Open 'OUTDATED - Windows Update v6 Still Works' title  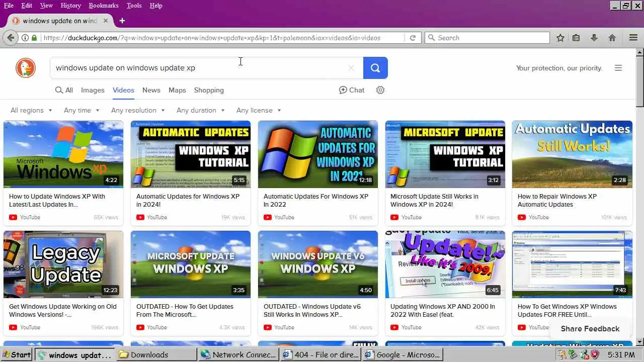pyautogui.click(x=312, y=310)
